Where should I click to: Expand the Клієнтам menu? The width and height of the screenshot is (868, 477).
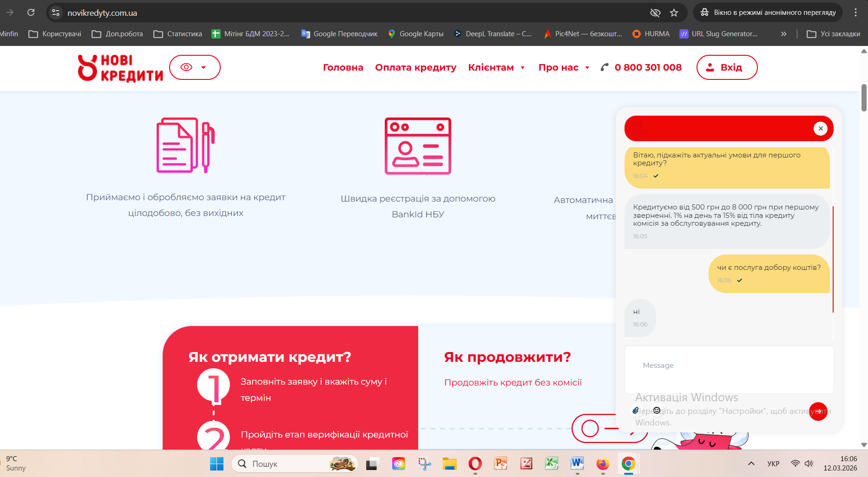[496, 67]
